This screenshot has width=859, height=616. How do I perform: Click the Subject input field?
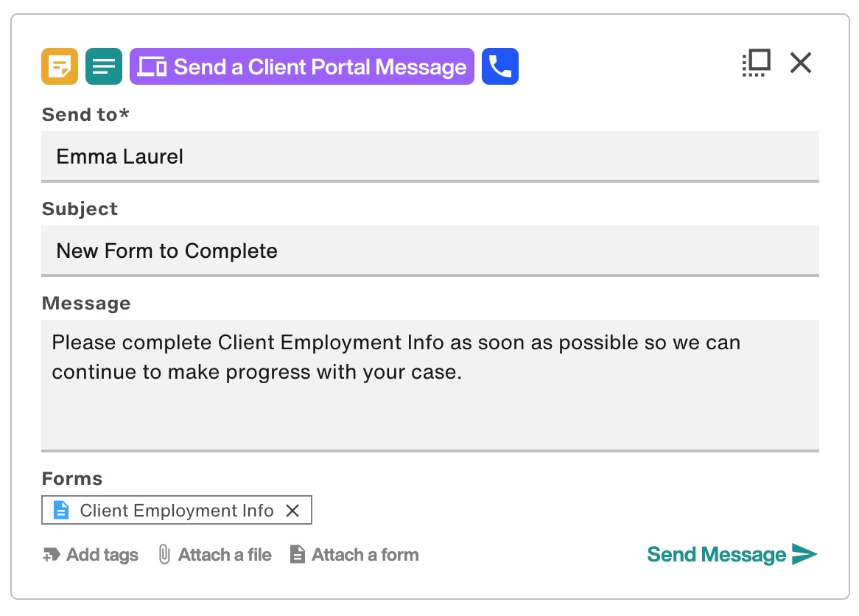(x=430, y=251)
